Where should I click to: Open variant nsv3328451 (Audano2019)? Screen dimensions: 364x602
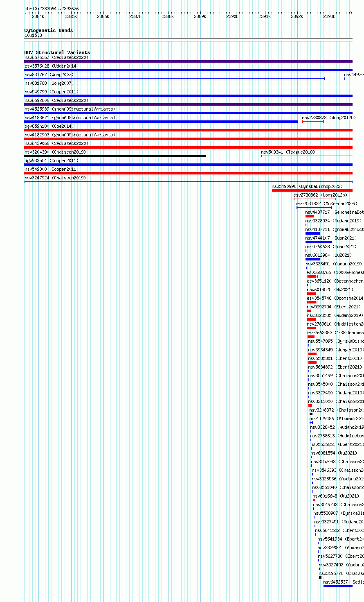click(x=334, y=264)
